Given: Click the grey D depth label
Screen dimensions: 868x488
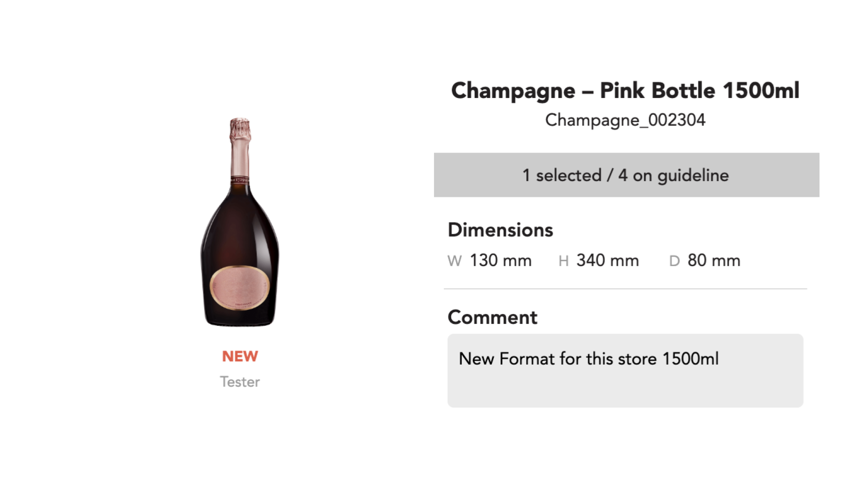Looking at the screenshot, I should tap(674, 261).
